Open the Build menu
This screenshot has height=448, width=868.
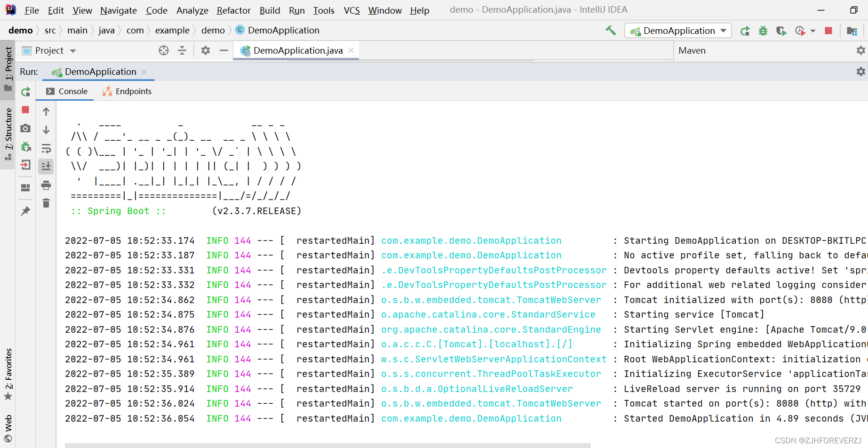270,10
